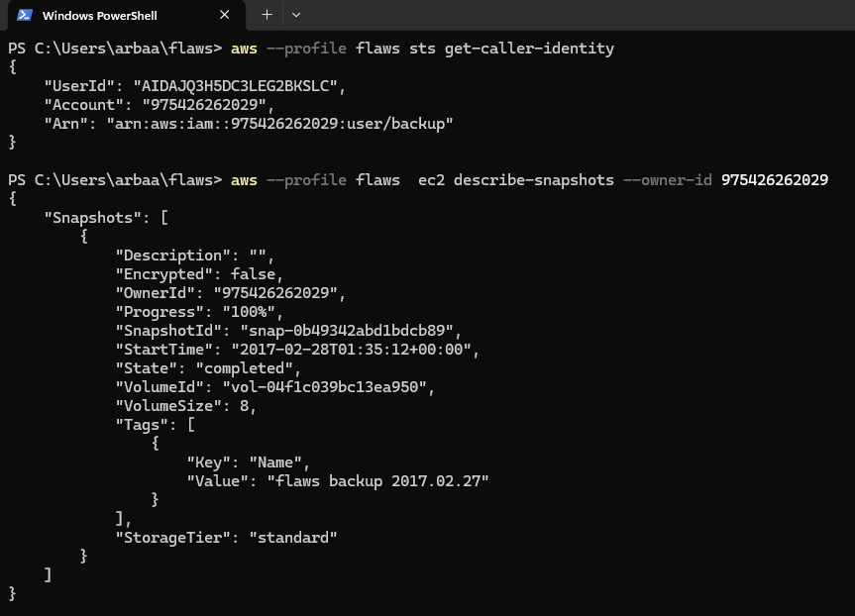The height and width of the screenshot is (616, 855).
Task: Click the tag value "flaws backup 2017.02.27"
Action: tap(377, 481)
